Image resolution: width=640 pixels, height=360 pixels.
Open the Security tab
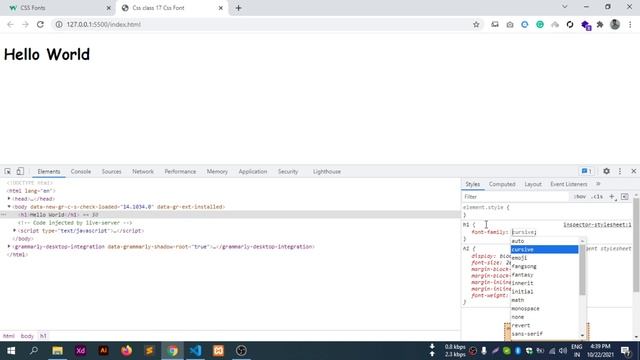(288, 172)
